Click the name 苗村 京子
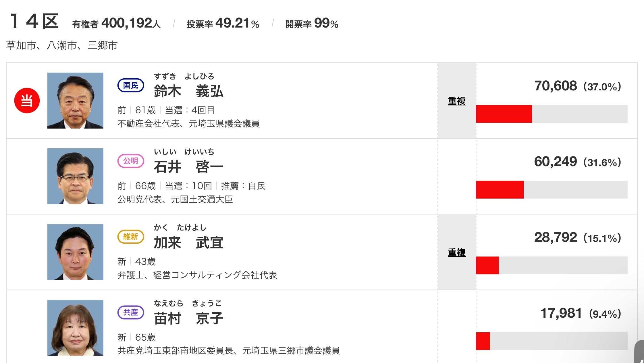Screen dimensions: 644x363 point(188,319)
